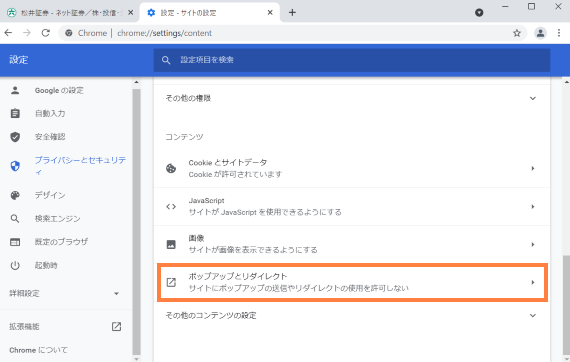This screenshot has width=570, height=362.
Task: Click the code brackets JavaScript icon
Action: pos(171,206)
